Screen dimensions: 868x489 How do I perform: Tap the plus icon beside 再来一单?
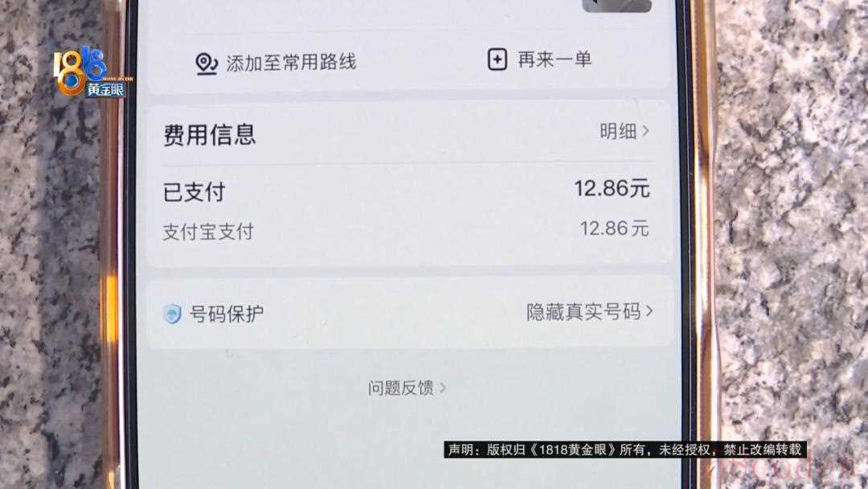pyautogui.click(x=497, y=60)
